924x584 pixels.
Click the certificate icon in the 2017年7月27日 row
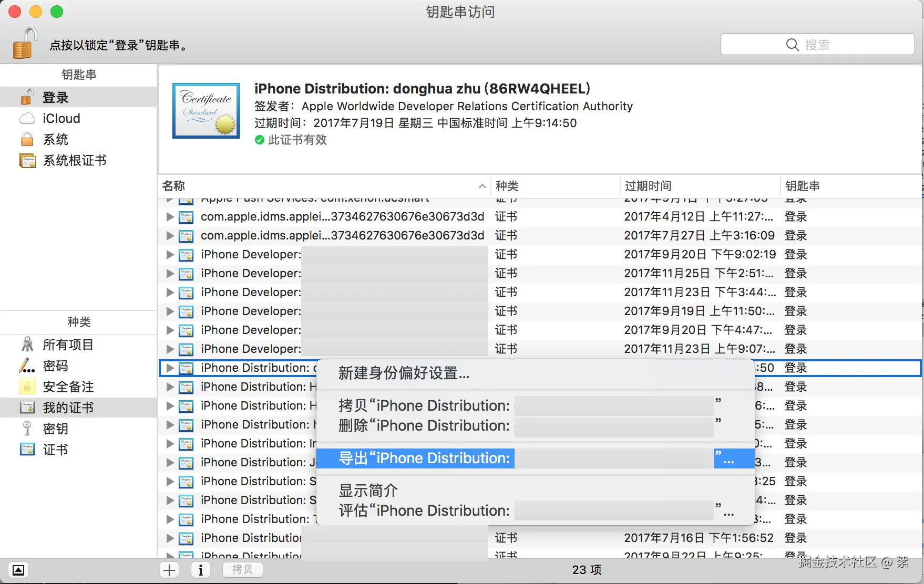tap(186, 236)
